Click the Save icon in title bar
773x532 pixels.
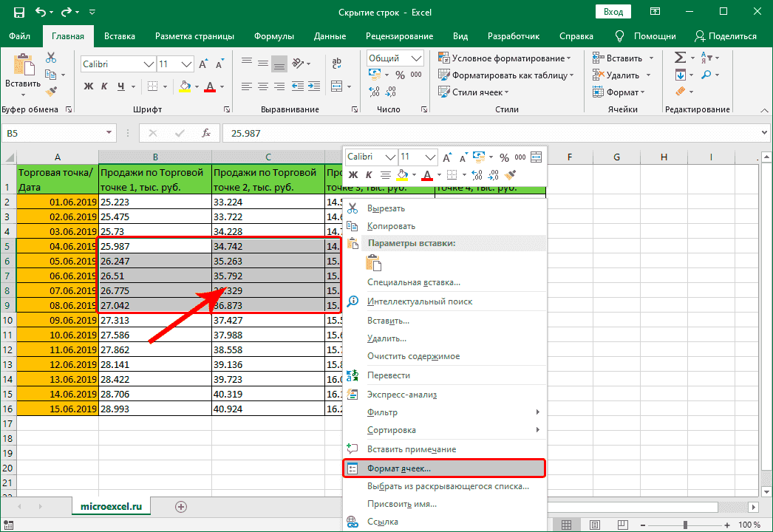[x=18, y=13]
